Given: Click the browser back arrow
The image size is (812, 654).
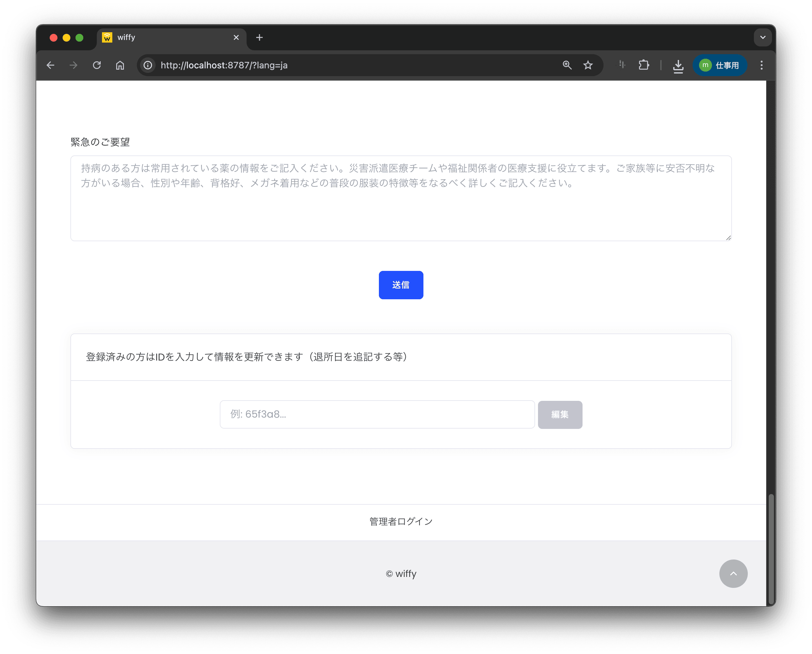Looking at the screenshot, I should [51, 65].
